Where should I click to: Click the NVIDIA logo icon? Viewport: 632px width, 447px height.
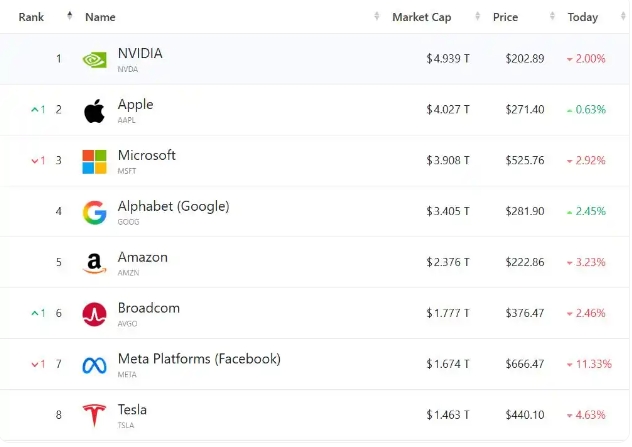pos(94,59)
